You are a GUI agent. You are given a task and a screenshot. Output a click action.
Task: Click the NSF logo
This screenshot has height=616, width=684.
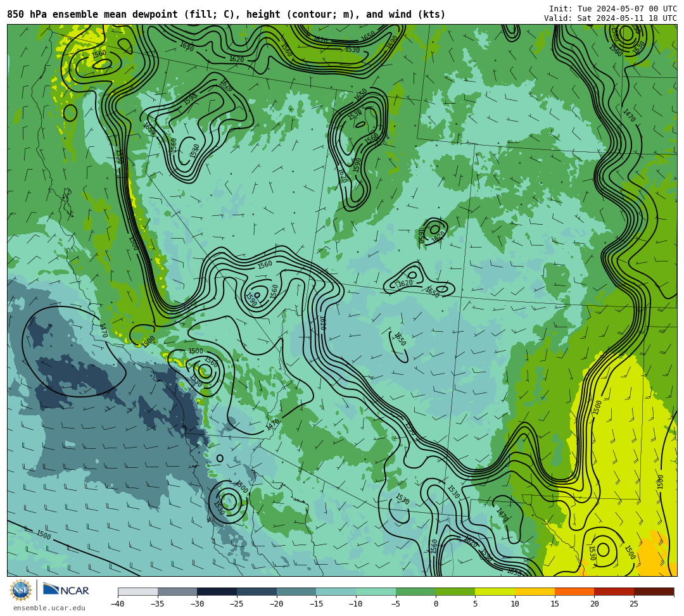20,590
